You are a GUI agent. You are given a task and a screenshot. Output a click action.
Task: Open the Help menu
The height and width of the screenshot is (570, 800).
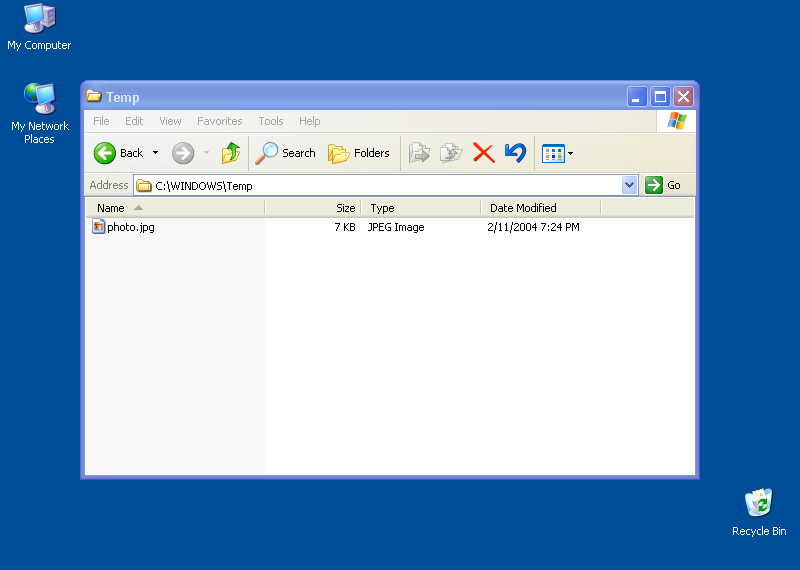310,121
